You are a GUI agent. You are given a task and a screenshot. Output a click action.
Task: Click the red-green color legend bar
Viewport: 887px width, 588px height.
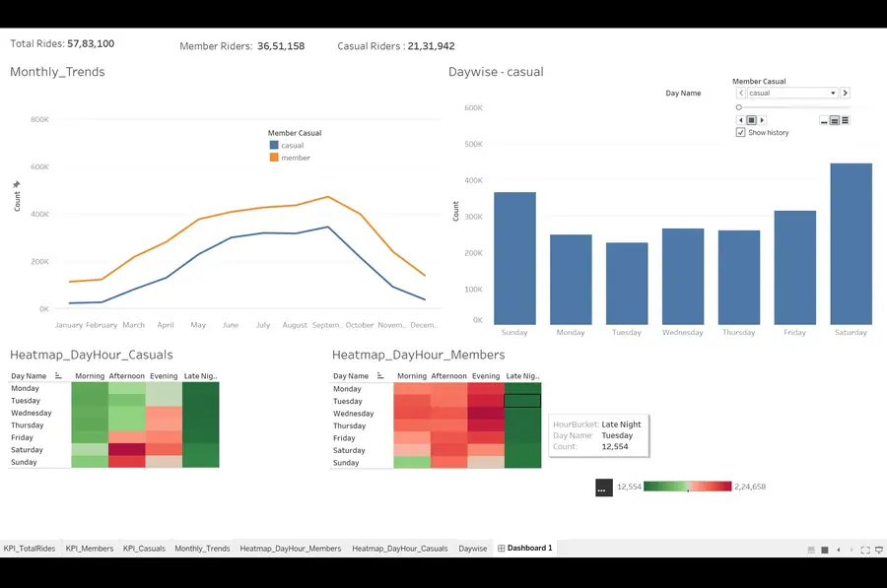[687, 487]
